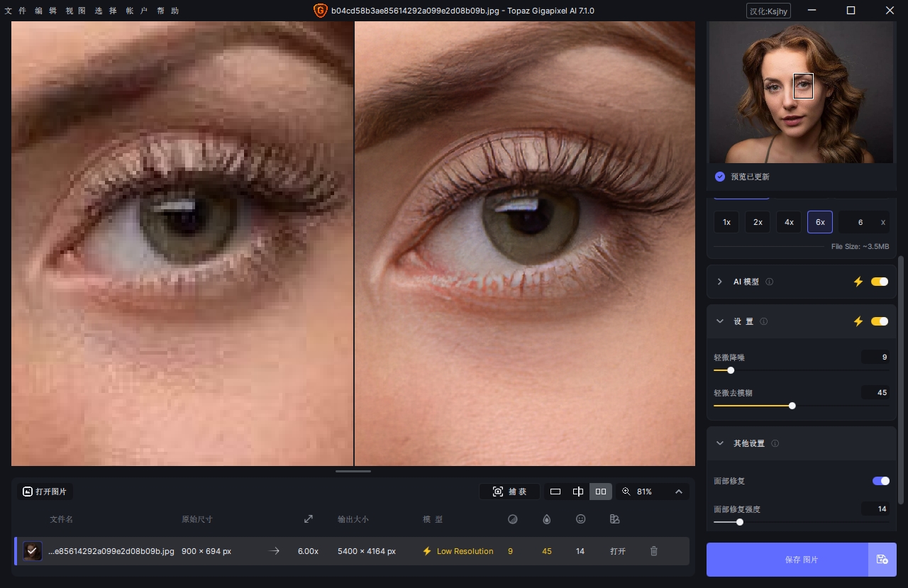Click the Topaz Gigapixel logo icon in title
This screenshot has width=908, height=588.
pyautogui.click(x=320, y=11)
